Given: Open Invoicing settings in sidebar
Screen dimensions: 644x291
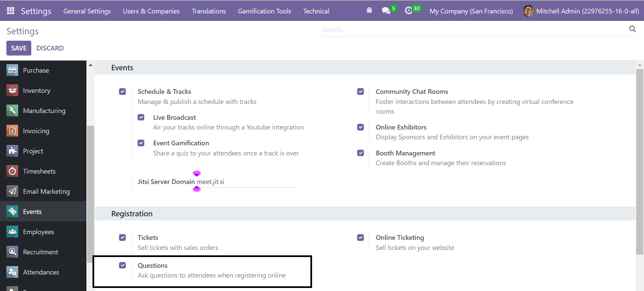Looking at the screenshot, I should [x=43, y=131].
